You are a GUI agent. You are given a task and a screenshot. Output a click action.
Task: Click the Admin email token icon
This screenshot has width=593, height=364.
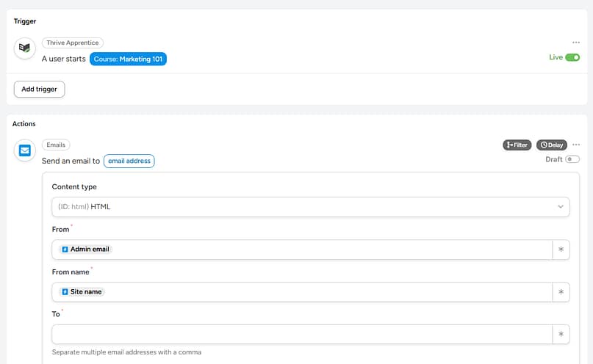[x=65, y=250]
